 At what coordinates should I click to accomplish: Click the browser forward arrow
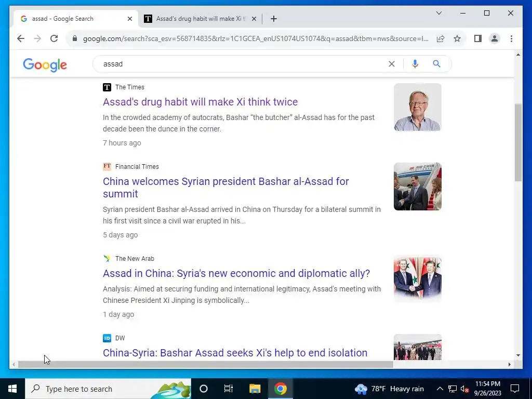[x=37, y=38]
